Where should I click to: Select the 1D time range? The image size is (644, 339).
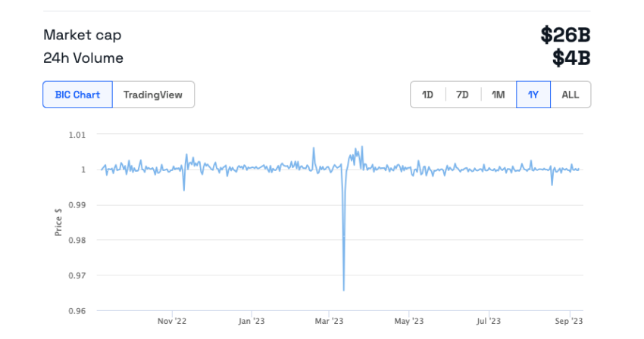click(428, 95)
